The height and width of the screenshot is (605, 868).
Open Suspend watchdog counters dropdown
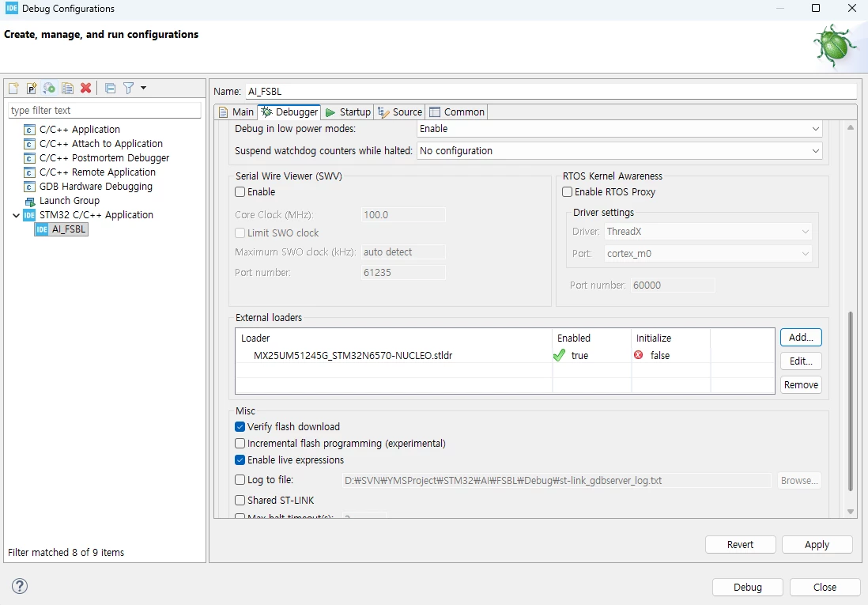(x=620, y=151)
